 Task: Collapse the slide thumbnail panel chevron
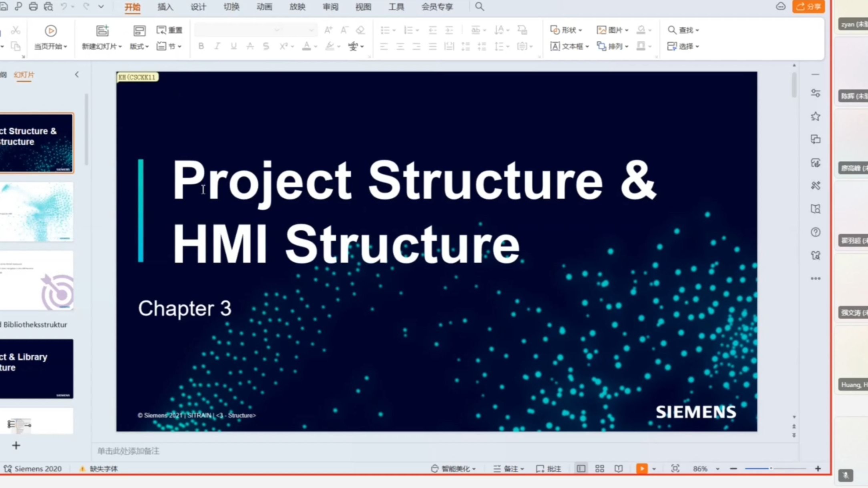77,74
